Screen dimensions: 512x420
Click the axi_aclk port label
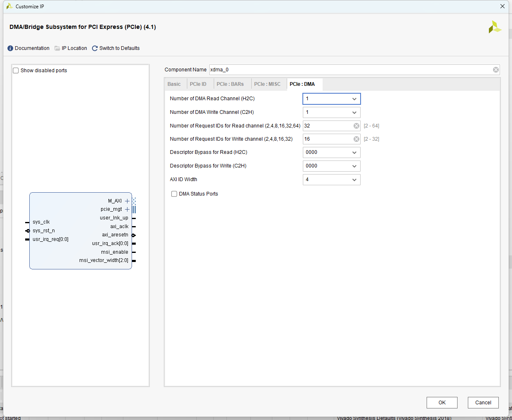[x=119, y=227]
